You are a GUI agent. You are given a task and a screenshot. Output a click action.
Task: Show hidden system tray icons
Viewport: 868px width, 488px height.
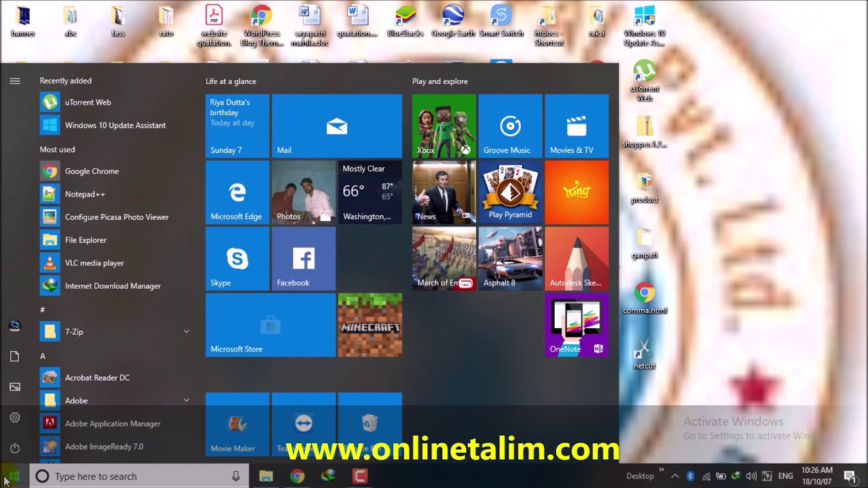click(675, 476)
